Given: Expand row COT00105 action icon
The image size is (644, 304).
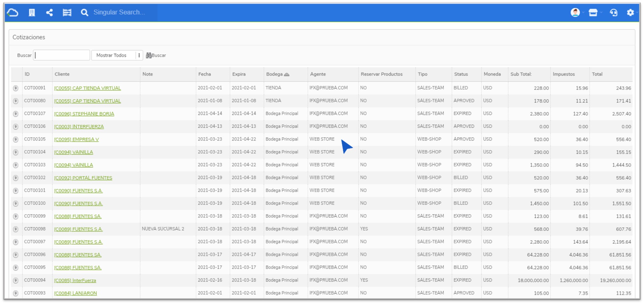Looking at the screenshot, I should [16, 139].
